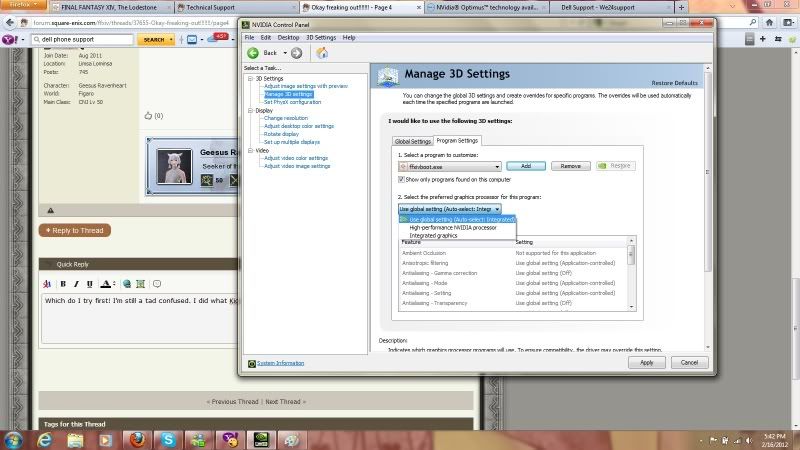Click Next Thread link
Viewport: 800px width, 450px height.
tap(283, 402)
